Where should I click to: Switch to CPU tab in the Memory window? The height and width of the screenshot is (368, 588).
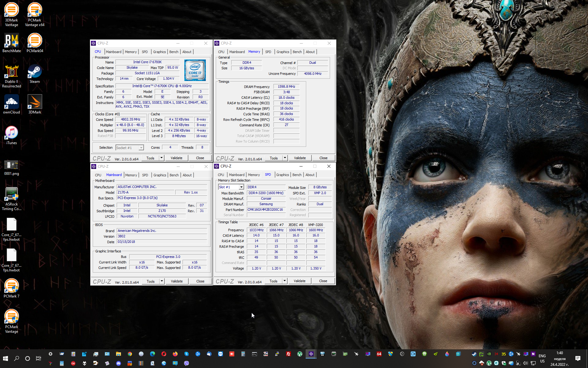[x=221, y=52]
